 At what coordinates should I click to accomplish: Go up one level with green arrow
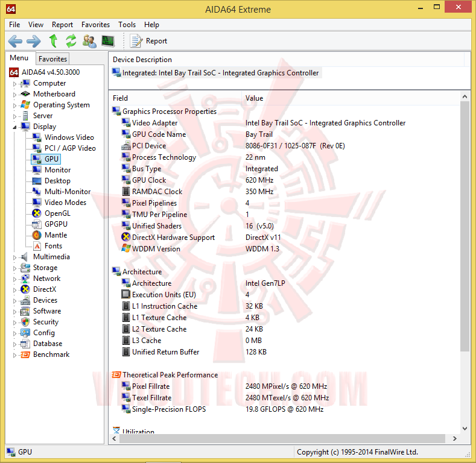54,41
